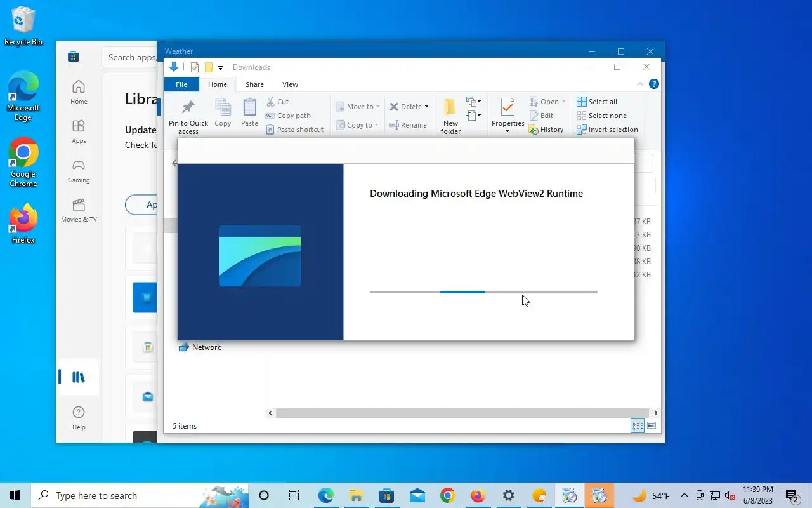The image size is (812, 508).
Task: Open notification center icon
Action: [x=792, y=496]
